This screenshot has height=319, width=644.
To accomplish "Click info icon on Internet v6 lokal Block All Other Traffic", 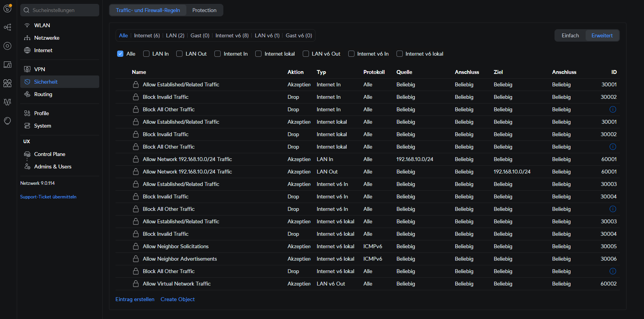I will [612, 271].
